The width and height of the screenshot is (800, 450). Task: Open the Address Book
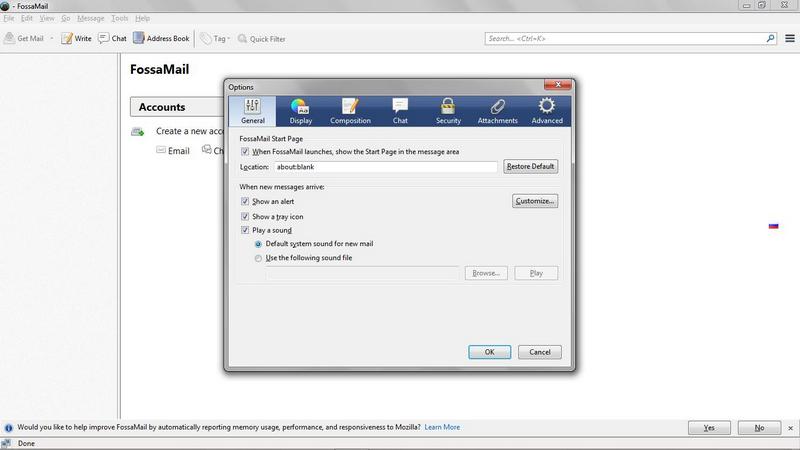click(161, 38)
